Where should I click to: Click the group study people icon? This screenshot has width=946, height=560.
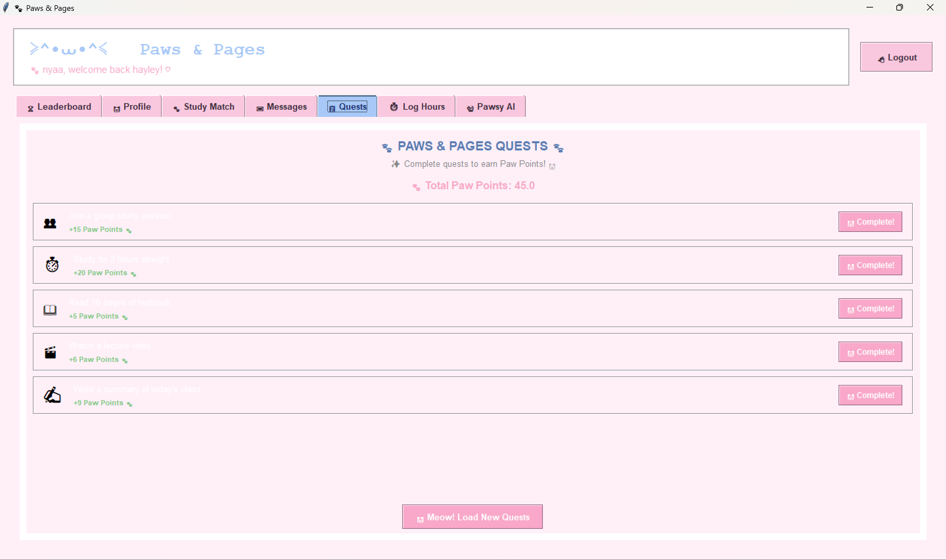coord(50,223)
